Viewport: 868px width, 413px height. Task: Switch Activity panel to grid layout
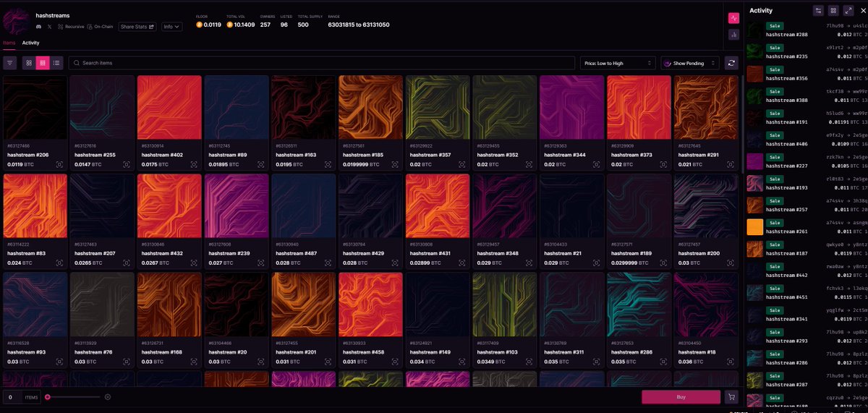click(x=833, y=11)
